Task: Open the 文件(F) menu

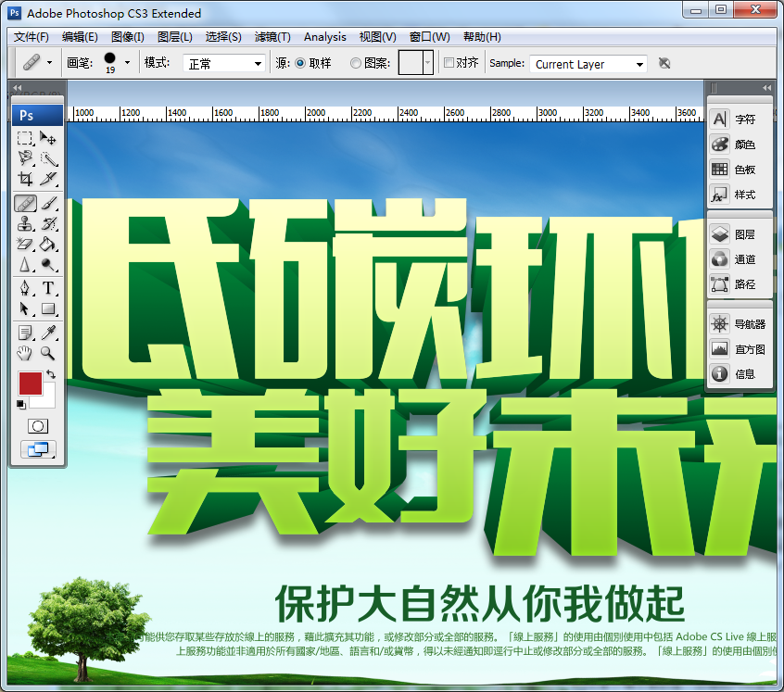Action: 31,37
